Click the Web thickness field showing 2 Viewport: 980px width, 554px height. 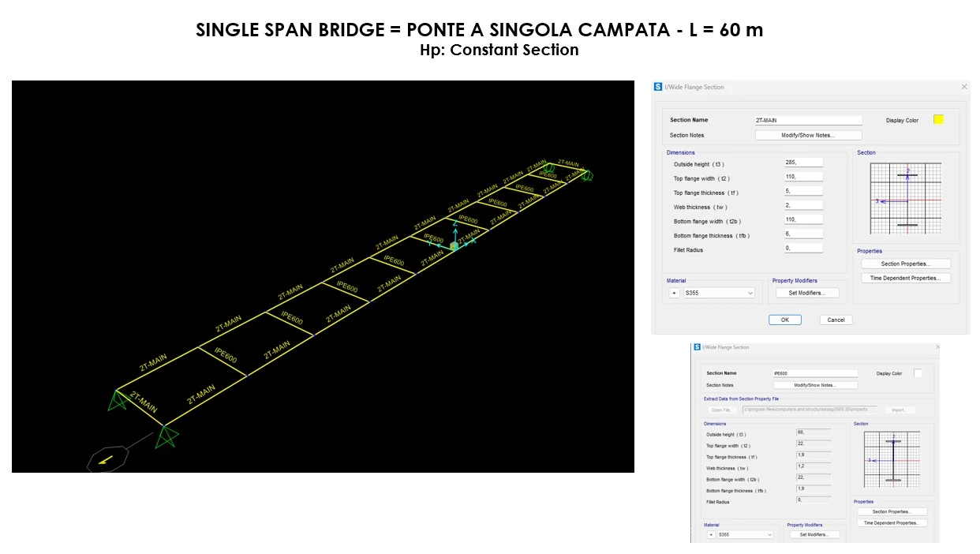pyautogui.click(x=803, y=205)
